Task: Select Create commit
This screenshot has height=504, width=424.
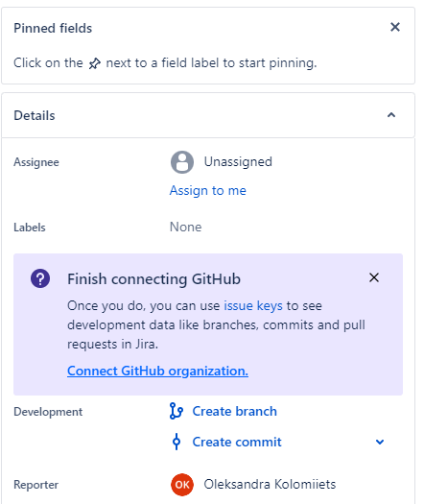Action: pyautogui.click(x=237, y=442)
